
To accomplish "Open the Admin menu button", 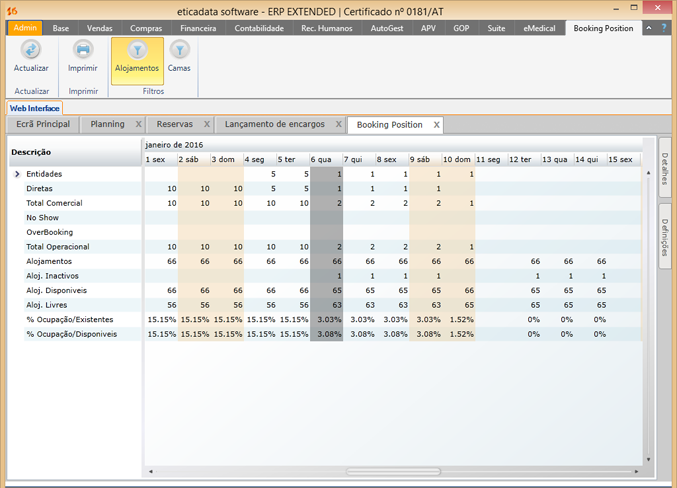I will coord(25,28).
